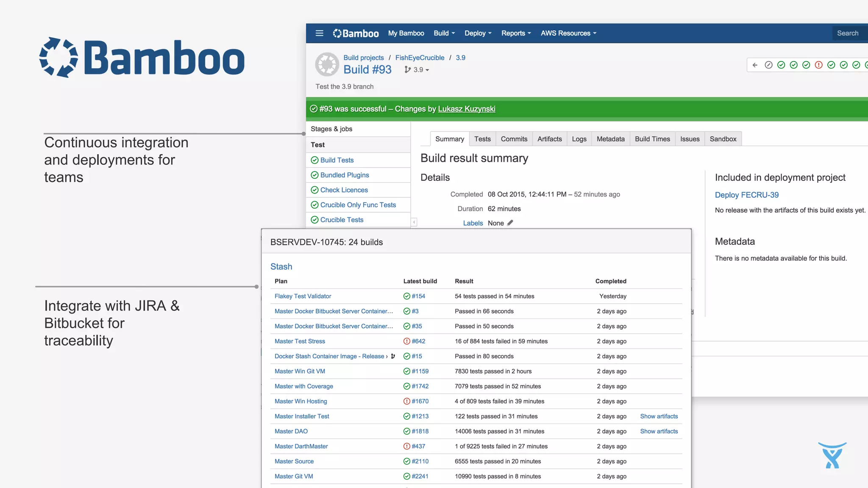Open the 3.9 breadcrumb link
Screen dimensions: 868x488
tap(460, 58)
